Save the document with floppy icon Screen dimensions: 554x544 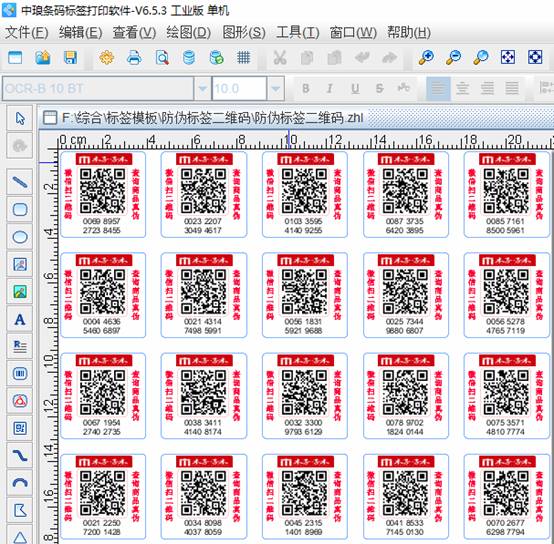(70, 57)
